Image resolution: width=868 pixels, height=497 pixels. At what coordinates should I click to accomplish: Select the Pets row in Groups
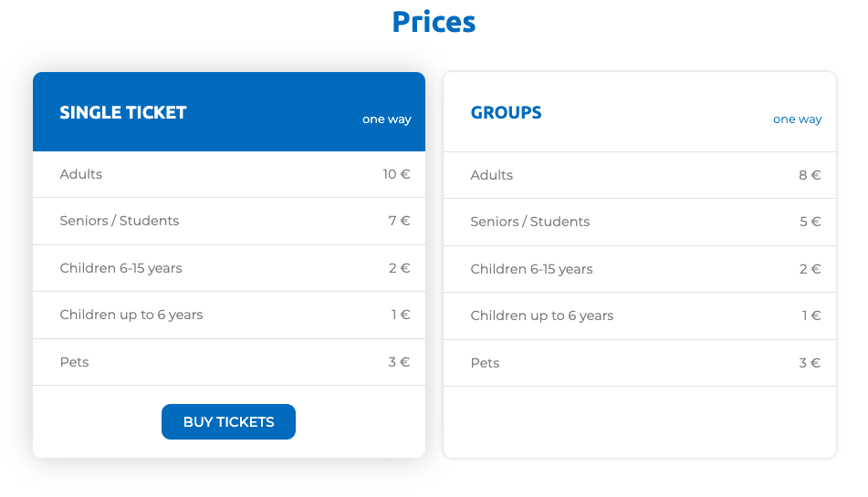coord(640,363)
